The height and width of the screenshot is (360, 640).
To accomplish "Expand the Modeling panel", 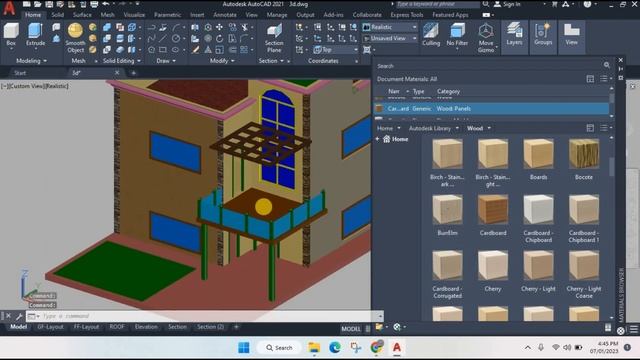I will 31,61.
